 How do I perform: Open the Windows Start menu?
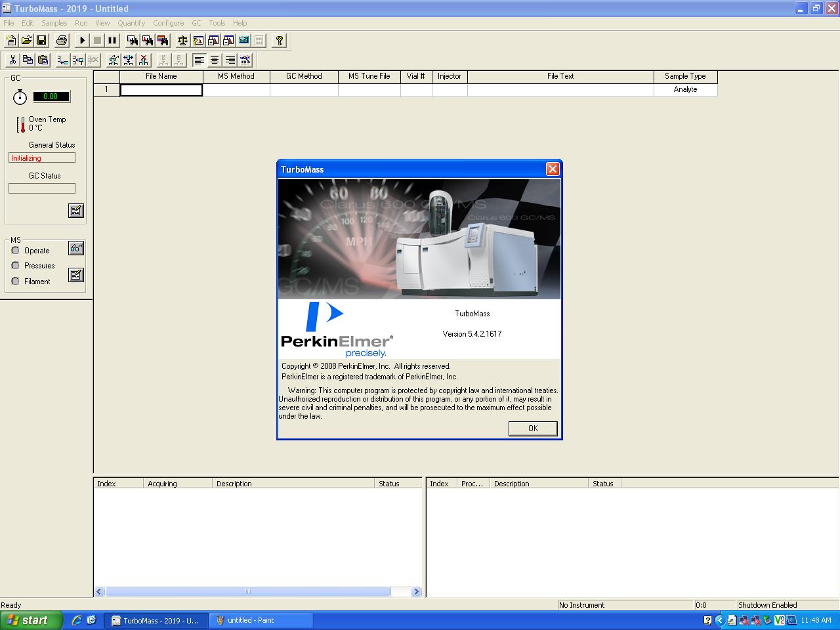click(30, 619)
